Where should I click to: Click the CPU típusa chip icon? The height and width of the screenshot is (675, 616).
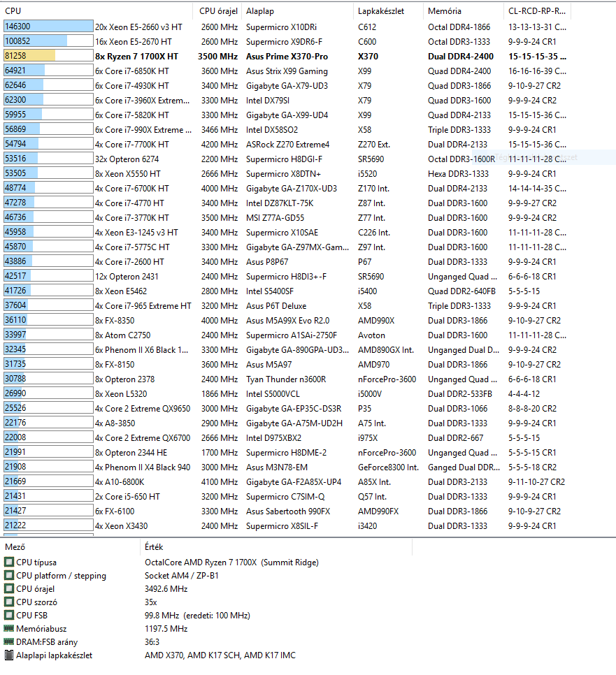point(9,562)
